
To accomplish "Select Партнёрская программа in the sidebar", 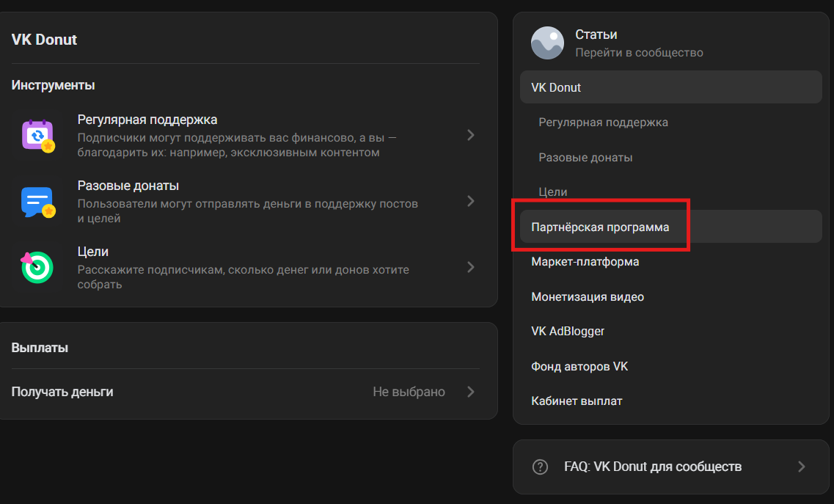I will click(x=601, y=227).
